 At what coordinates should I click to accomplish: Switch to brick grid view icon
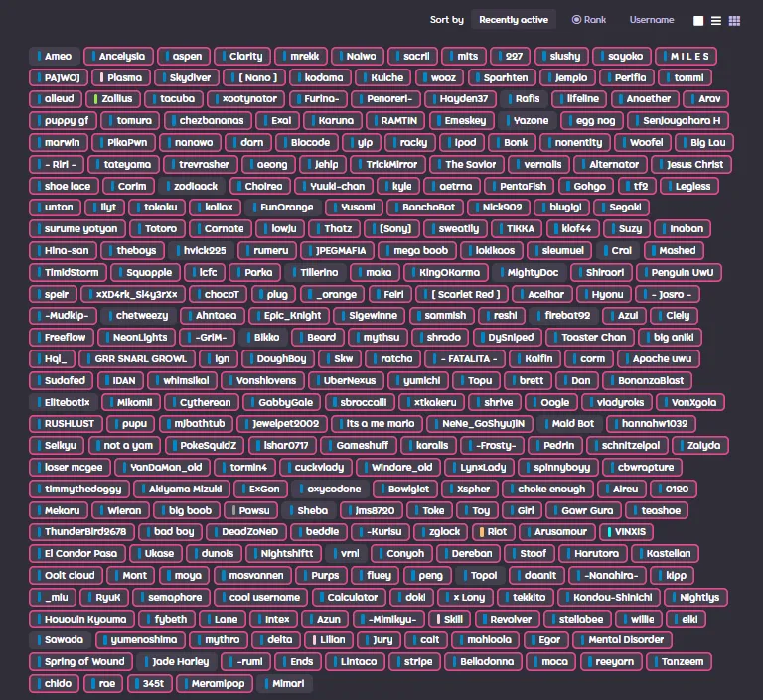click(734, 20)
